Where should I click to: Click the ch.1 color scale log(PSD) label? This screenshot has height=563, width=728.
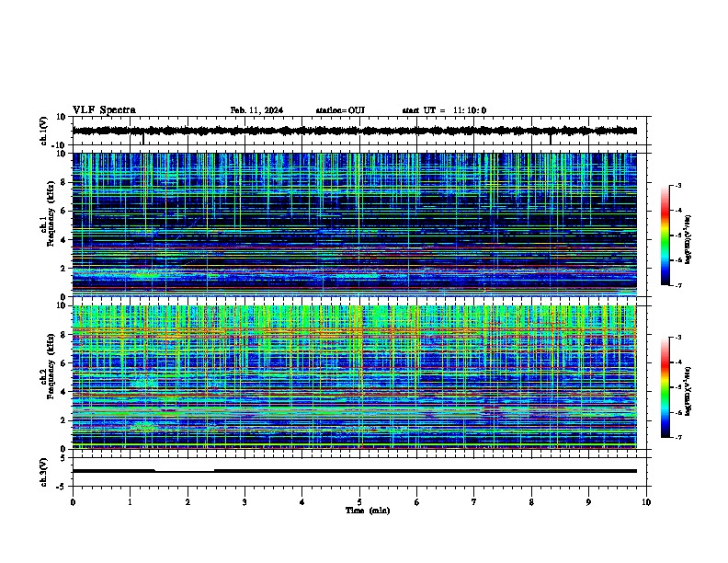click(x=688, y=240)
